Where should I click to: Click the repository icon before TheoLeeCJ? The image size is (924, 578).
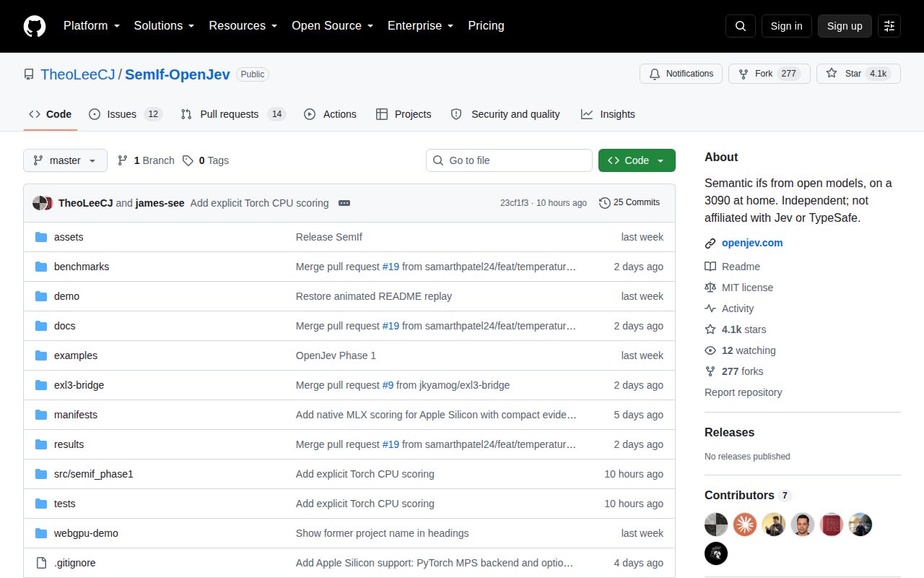[29, 74]
